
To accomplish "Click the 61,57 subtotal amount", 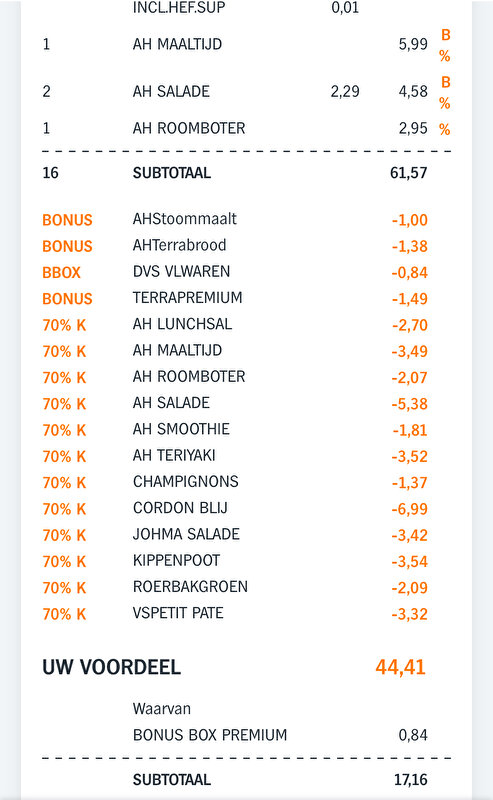I will 408,173.
